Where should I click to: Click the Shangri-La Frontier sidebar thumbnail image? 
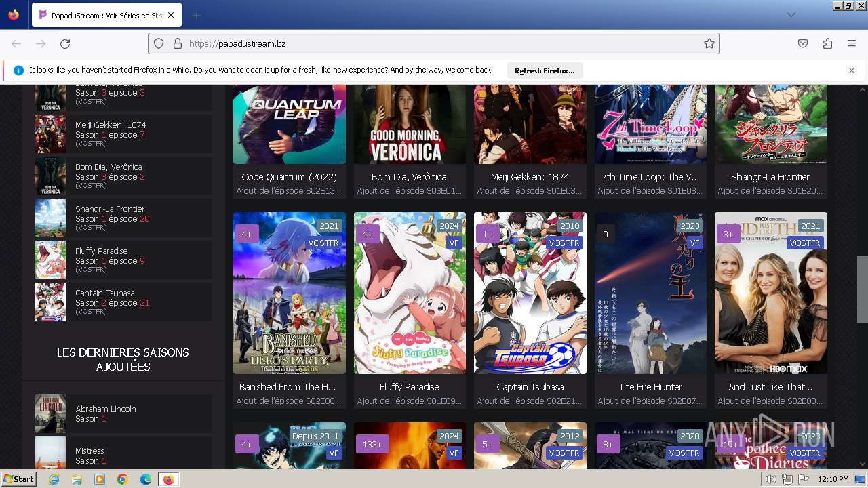(x=50, y=218)
